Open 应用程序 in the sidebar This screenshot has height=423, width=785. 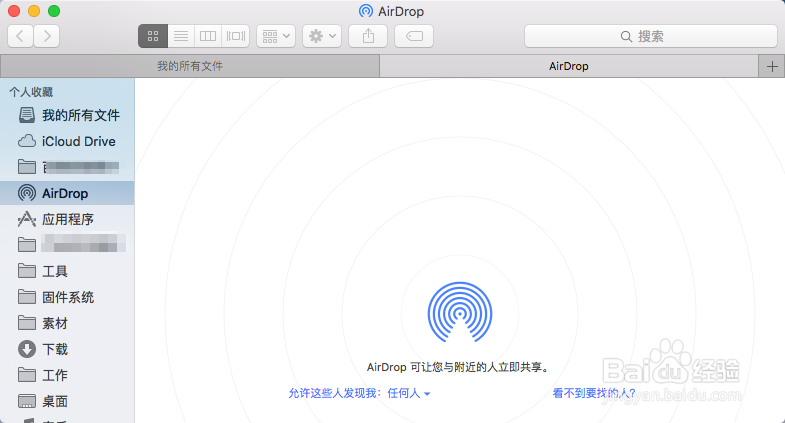(67, 219)
